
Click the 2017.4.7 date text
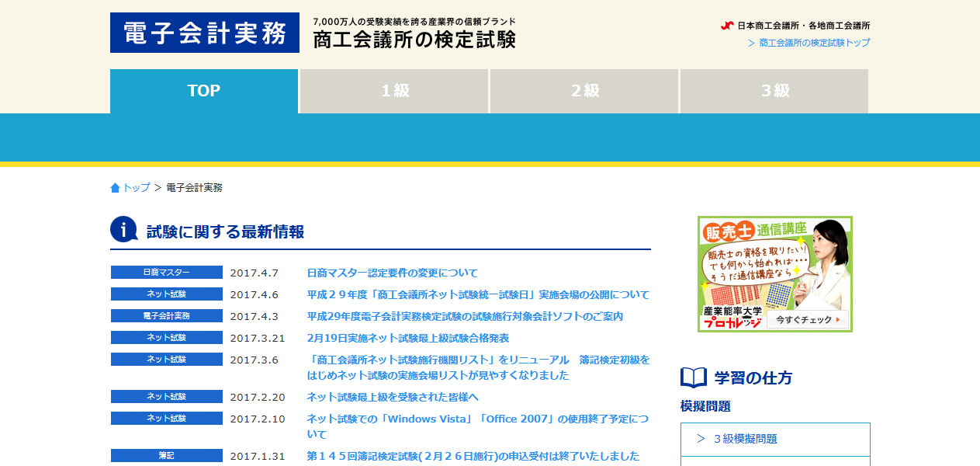click(254, 273)
